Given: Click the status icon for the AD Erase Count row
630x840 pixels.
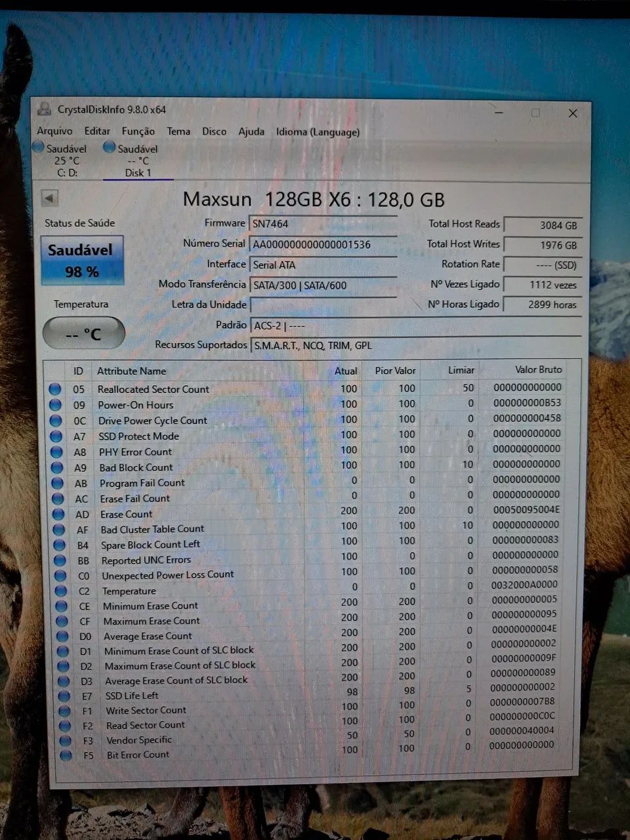Looking at the screenshot, I should (x=58, y=514).
